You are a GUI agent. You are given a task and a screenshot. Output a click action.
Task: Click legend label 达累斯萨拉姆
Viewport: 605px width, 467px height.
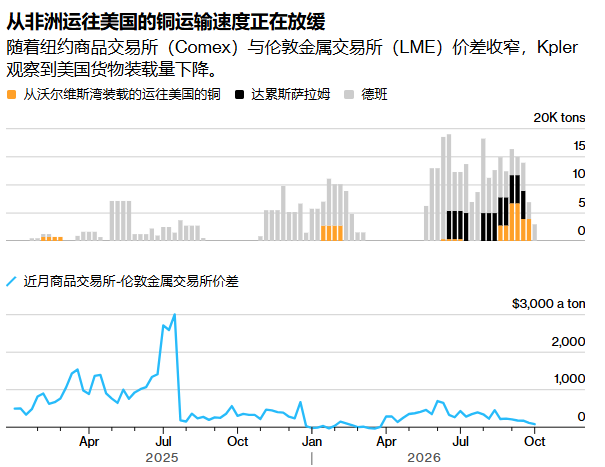[x=291, y=95]
